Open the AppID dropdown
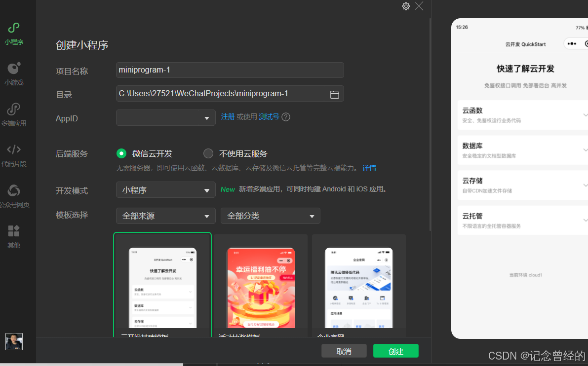Viewport: 588px width, 366px height. point(165,117)
